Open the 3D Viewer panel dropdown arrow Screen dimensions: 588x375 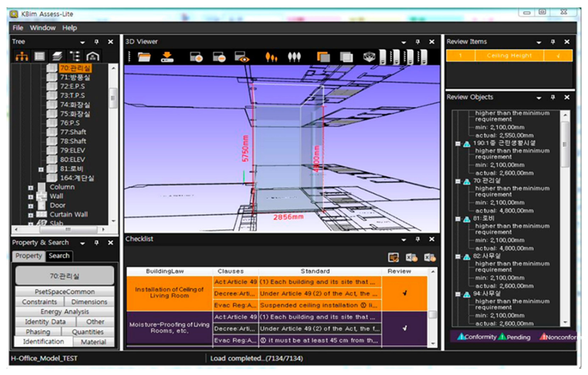404,43
